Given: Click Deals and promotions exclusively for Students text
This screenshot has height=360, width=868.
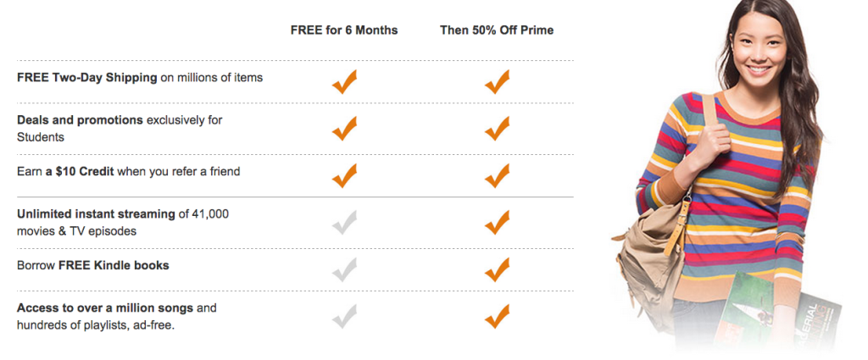Looking at the screenshot, I should [x=120, y=128].
